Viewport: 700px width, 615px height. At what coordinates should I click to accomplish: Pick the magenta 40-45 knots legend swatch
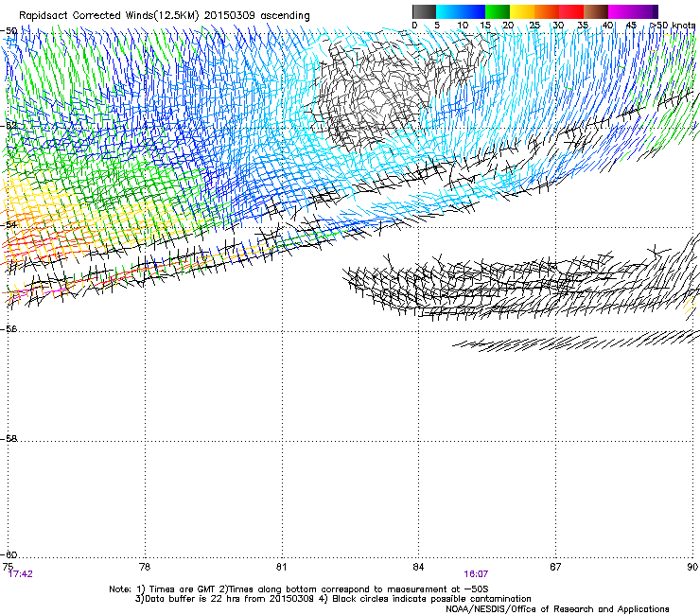621,11
